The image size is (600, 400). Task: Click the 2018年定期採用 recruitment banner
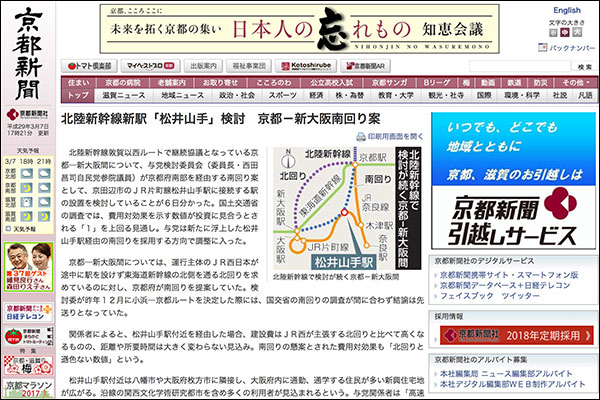[512, 335]
